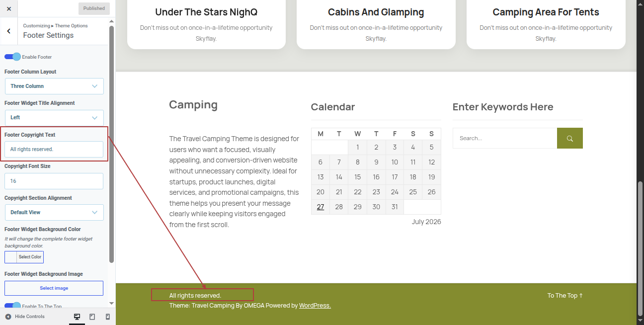Switch to mobile preview device icon
Image resolution: width=644 pixels, height=325 pixels.
107,317
